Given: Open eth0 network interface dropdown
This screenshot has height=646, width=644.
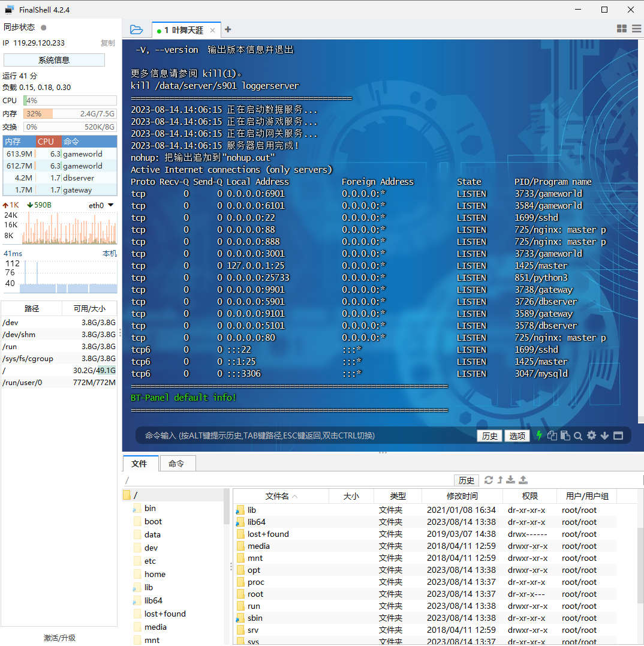Looking at the screenshot, I should coord(111,205).
